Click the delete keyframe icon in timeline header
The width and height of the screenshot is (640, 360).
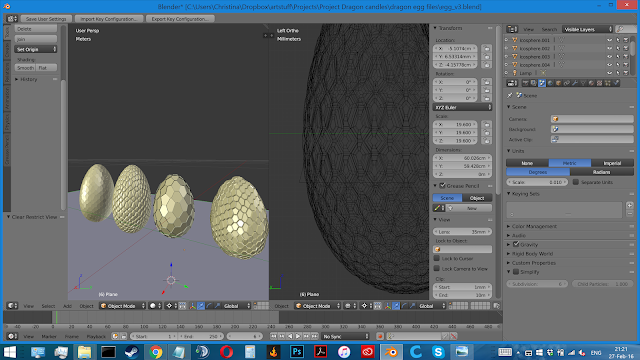pos(453,336)
